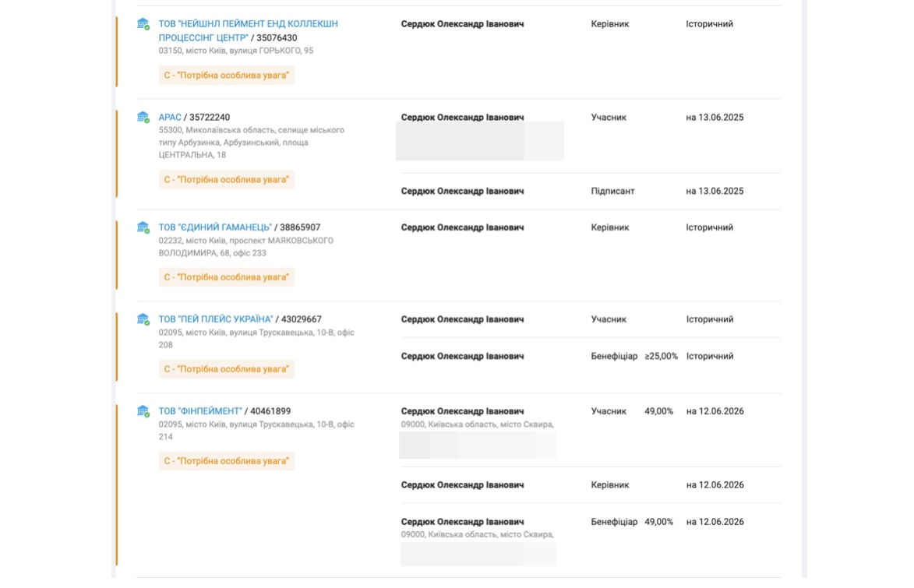Click the building icon next to ПЕЙ ПЛЕЙС УКРАЇНА
Viewport: 914px width, 588px height.
pyautogui.click(x=143, y=319)
